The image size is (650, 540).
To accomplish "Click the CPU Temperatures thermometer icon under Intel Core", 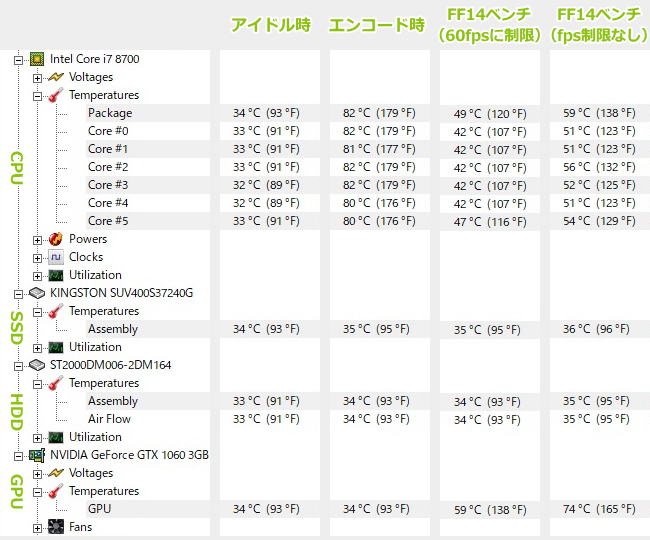I will click(x=56, y=95).
